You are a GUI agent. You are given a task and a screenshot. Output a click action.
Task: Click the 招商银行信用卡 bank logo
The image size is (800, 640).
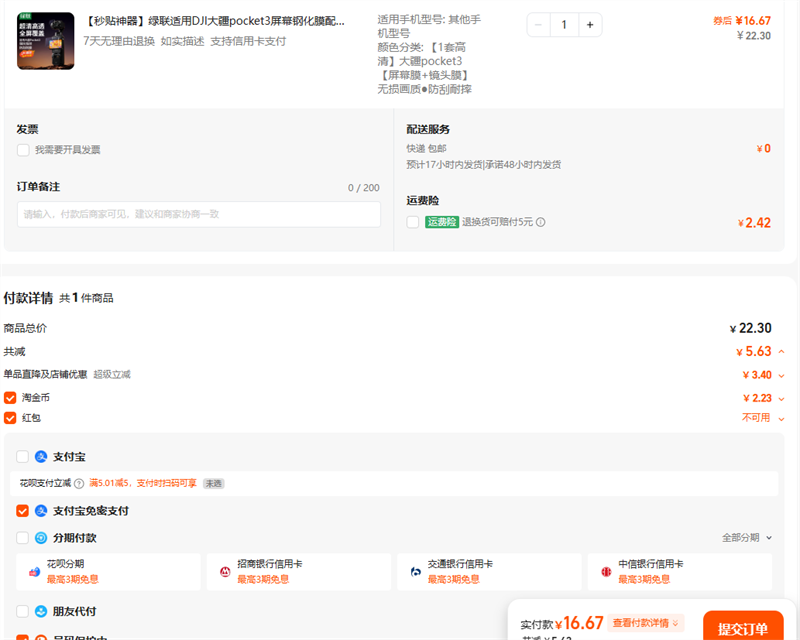pyautogui.click(x=225, y=571)
